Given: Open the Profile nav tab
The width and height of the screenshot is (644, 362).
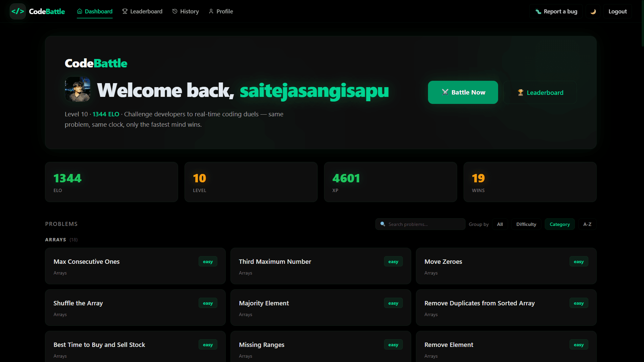Looking at the screenshot, I should tap(221, 11).
